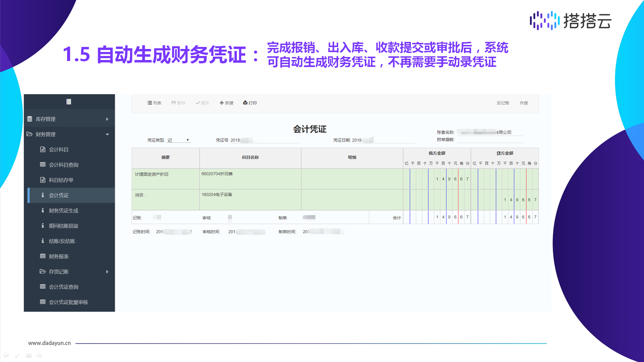Click the 财务报表 grid icon
The image size is (644, 362).
coord(43,256)
